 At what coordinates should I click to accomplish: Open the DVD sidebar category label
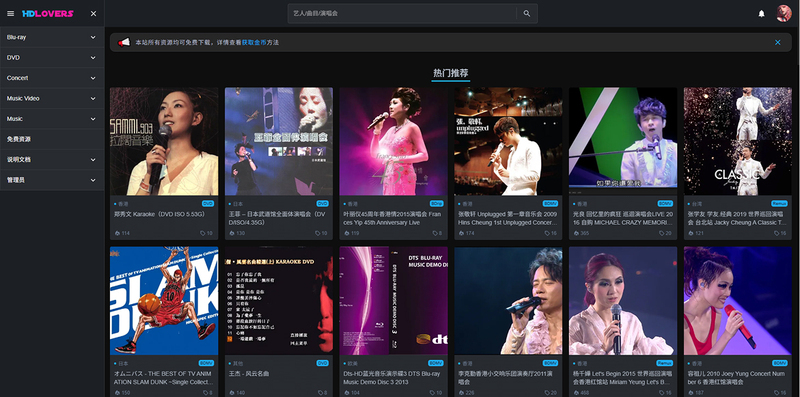pyautogui.click(x=13, y=58)
